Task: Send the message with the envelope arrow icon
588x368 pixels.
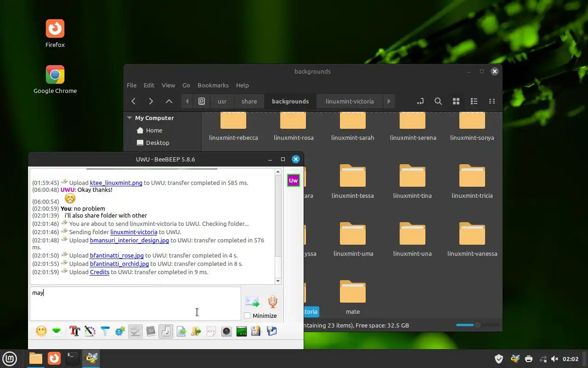Action: [x=252, y=302]
